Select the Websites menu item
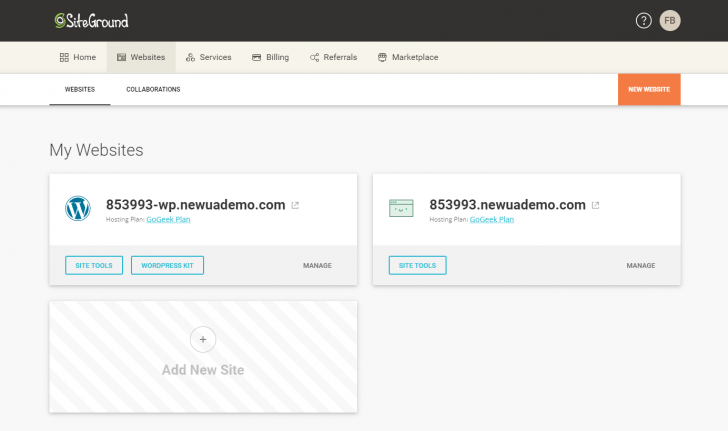The height and width of the screenshot is (431, 728). (141, 57)
